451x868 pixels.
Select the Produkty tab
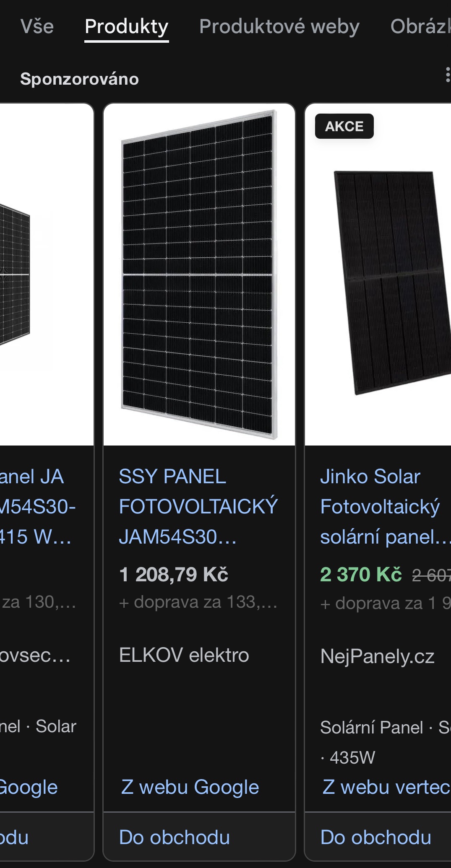point(126,26)
